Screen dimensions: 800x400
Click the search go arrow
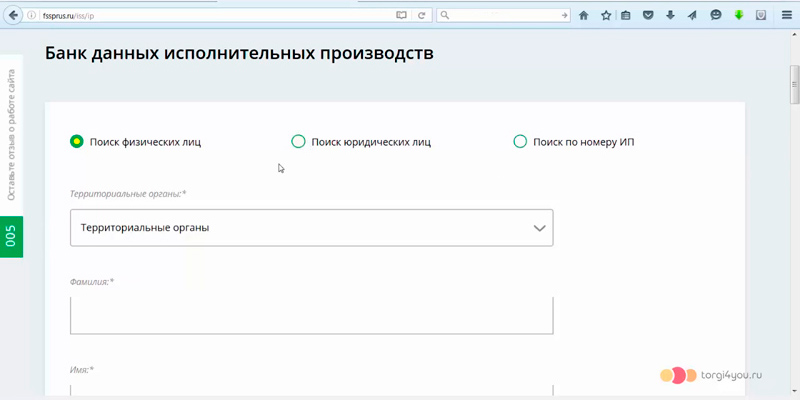(564, 16)
